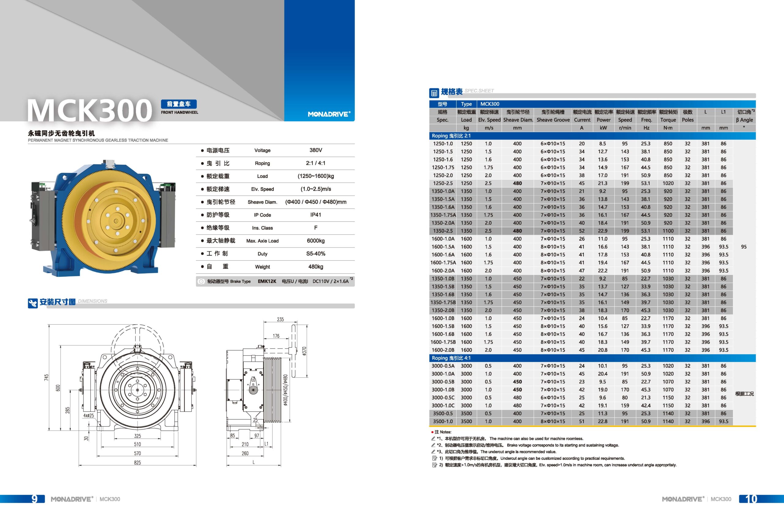
Task: Click the MONADRIVE logo in the page 9 footer
Action: coord(72,499)
